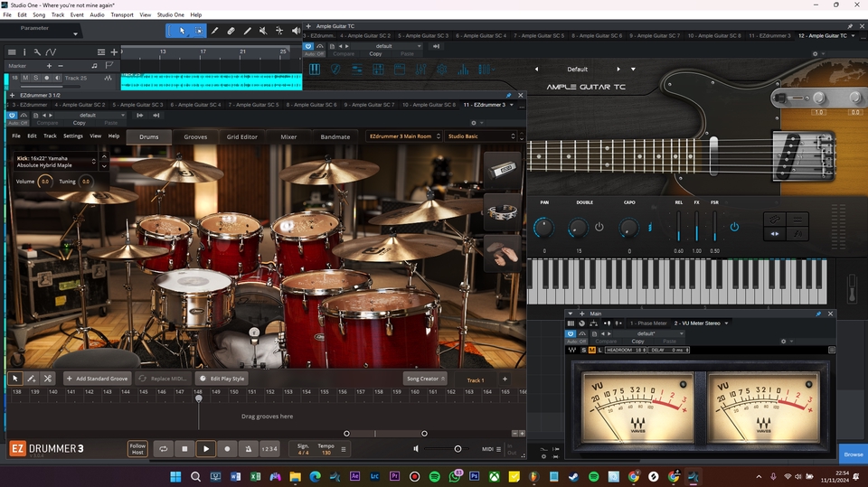The width and height of the screenshot is (868, 487).
Task: Click the Browse button
Action: click(853, 454)
